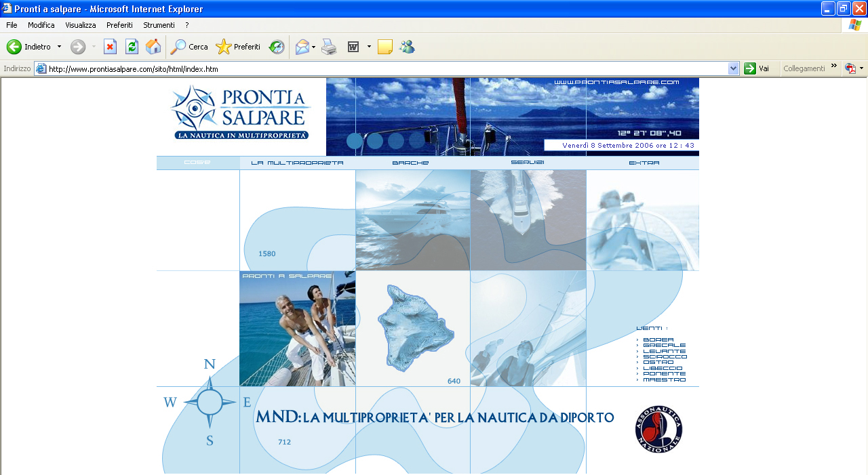The image size is (868, 475).
Task: Expand the mail button dropdown
Action: coord(314,47)
